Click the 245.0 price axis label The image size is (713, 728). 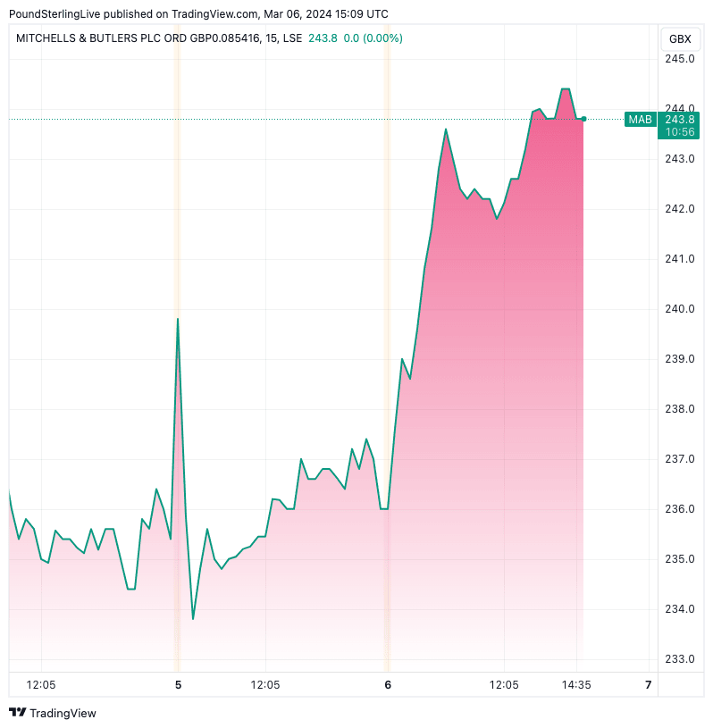click(680, 59)
